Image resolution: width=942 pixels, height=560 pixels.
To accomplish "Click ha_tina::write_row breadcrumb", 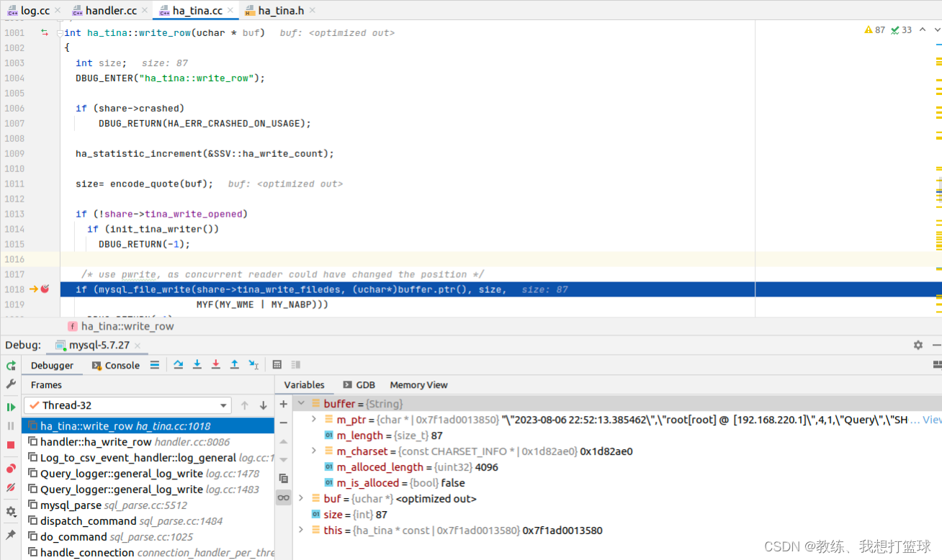I will click(x=127, y=326).
